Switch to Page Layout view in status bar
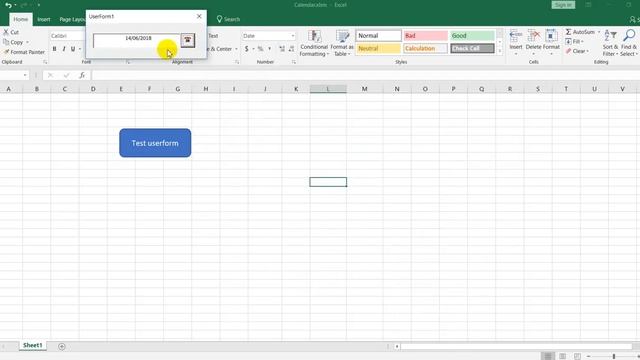The image size is (640, 360). pyautogui.click(x=562, y=356)
